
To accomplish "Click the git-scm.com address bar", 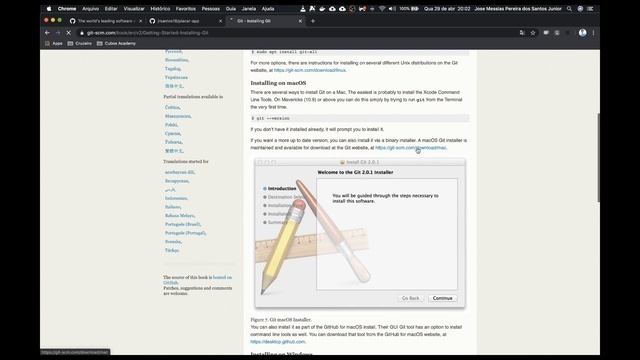I will click(x=298, y=33).
